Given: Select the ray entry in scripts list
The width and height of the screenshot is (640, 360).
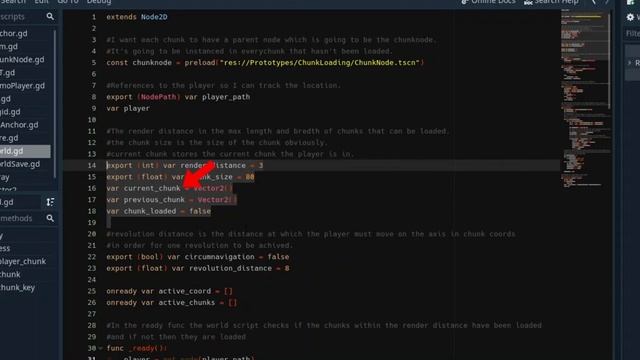Looking at the screenshot, I should (4, 177).
